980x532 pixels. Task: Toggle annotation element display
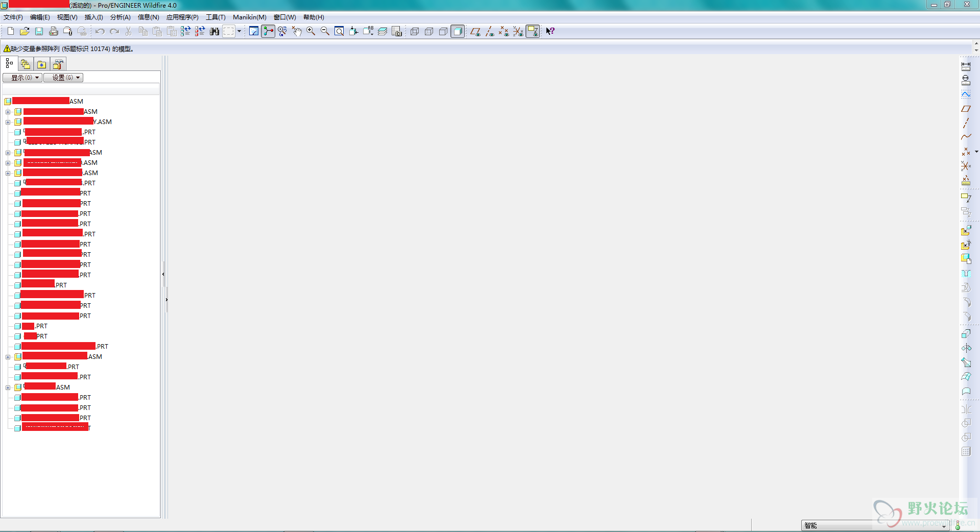point(533,31)
